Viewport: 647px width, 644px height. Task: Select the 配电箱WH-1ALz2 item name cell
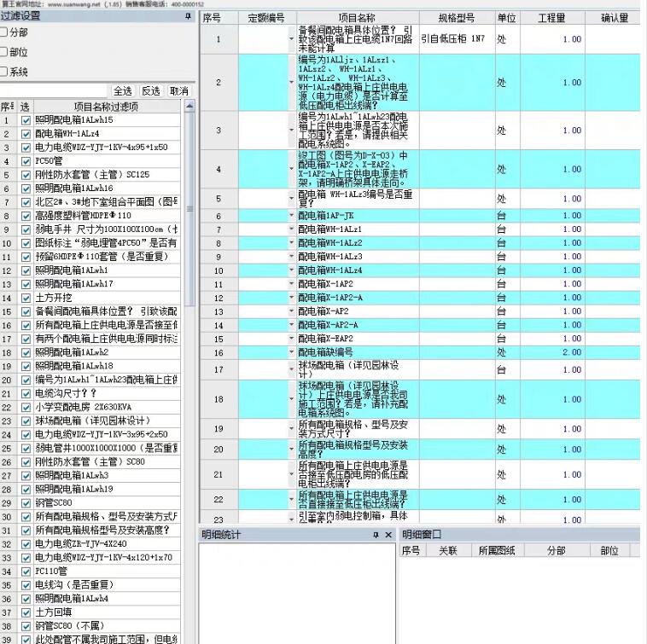[x=358, y=243]
